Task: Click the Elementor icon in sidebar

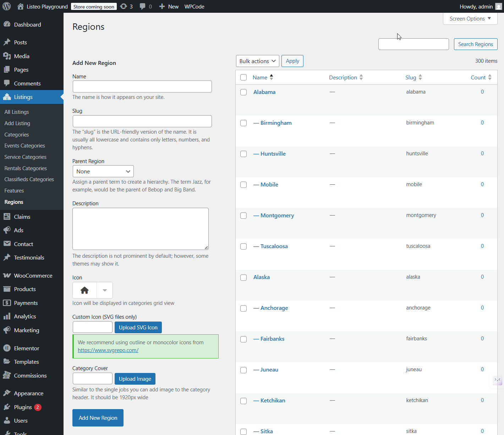Action: pos(7,348)
